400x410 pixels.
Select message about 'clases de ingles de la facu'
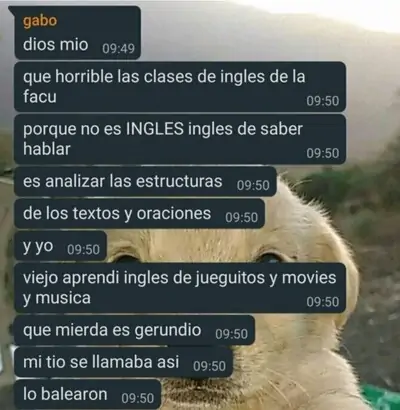pos(180,87)
